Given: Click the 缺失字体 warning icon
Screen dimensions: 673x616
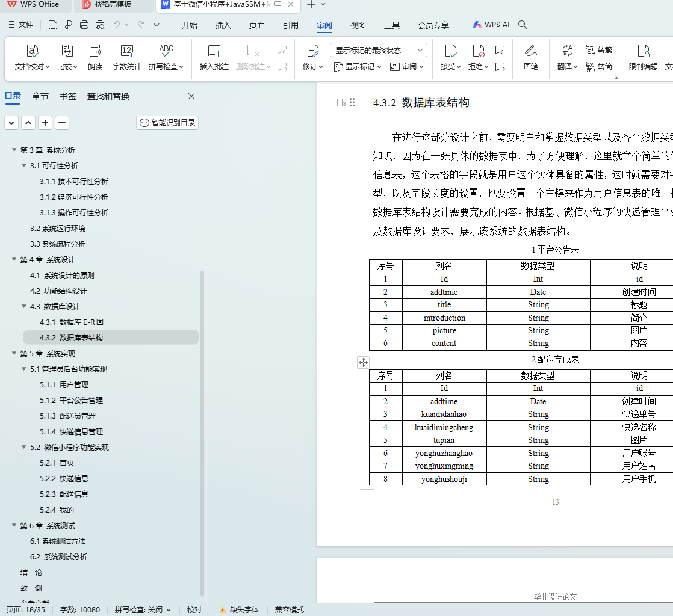Looking at the screenshot, I should point(222,610).
